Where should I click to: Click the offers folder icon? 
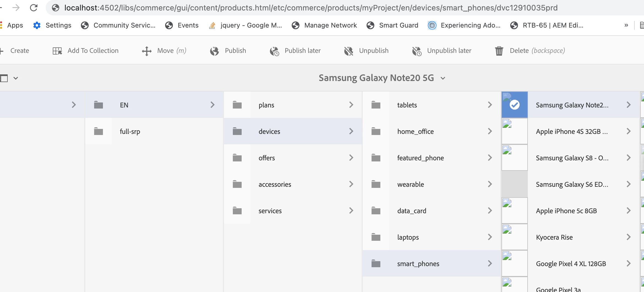(237, 158)
